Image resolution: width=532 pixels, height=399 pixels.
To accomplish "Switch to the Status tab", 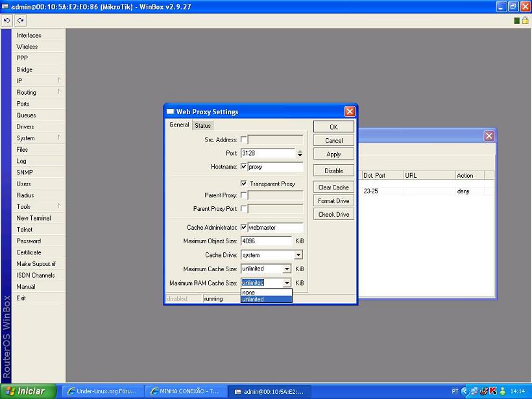I will pos(202,125).
